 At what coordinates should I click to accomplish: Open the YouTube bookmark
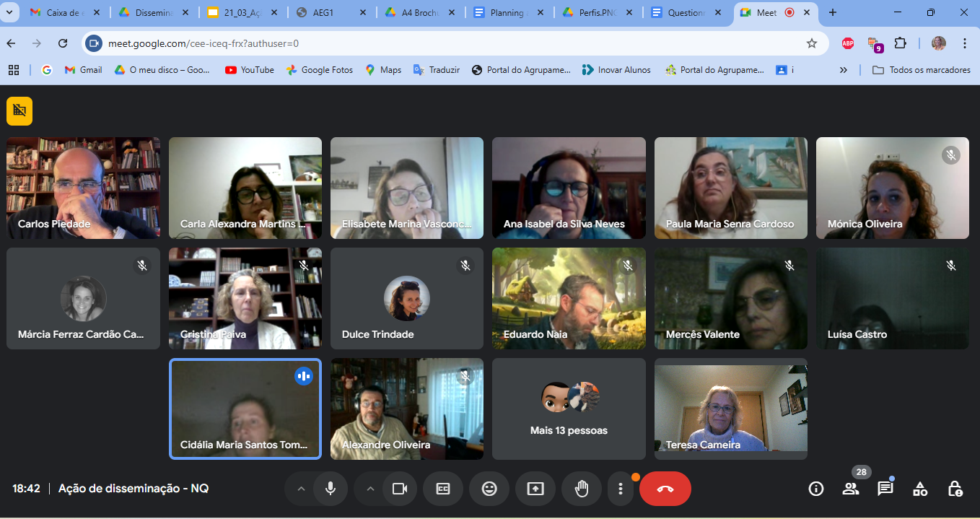[x=250, y=70]
